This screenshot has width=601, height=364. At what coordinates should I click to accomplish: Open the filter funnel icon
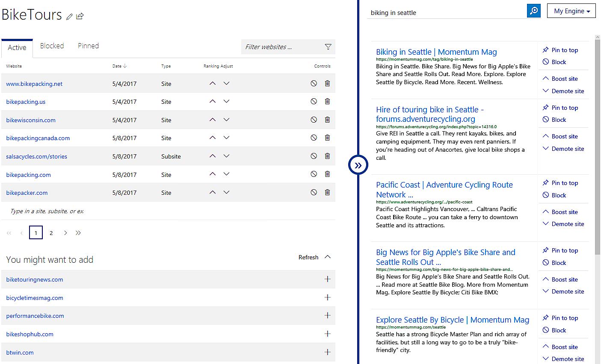pyautogui.click(x=328, y=47)
